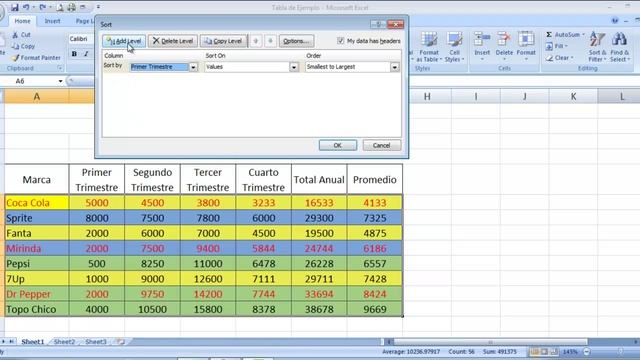Click the Sprite cell
Screen dimensions: 640x360
[x=37, y=218]
